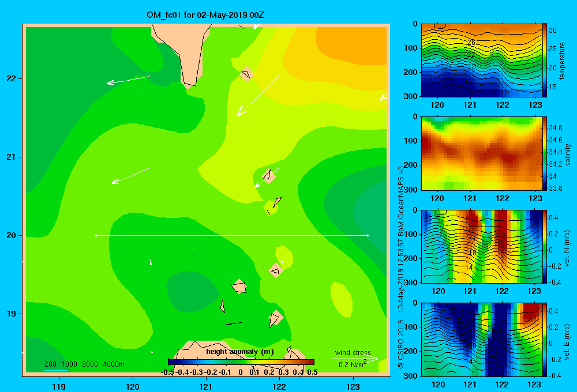The width and height of the screenshot is (577, 392).
Task: Click the '15' tick on temperature scale
Action: [553, 87]
